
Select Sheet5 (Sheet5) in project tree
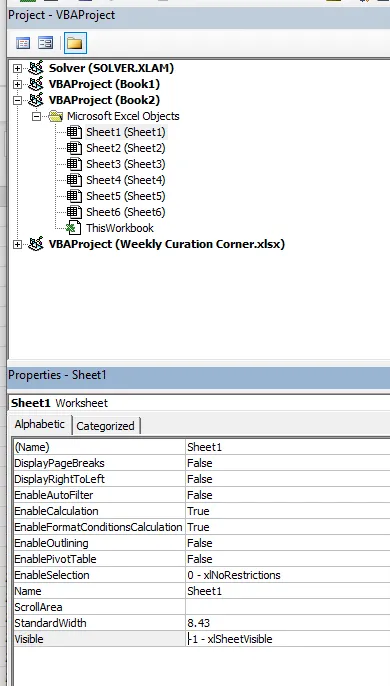(126, 196)
